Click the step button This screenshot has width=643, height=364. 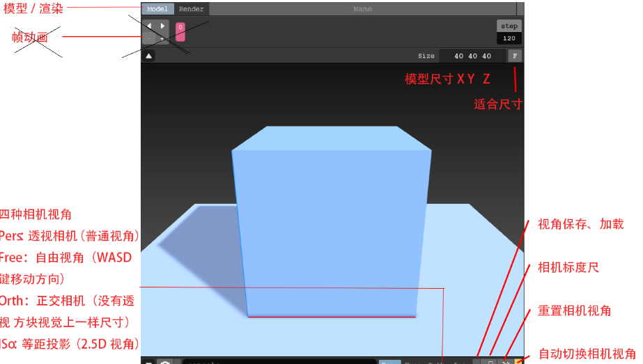coord(509,26)
